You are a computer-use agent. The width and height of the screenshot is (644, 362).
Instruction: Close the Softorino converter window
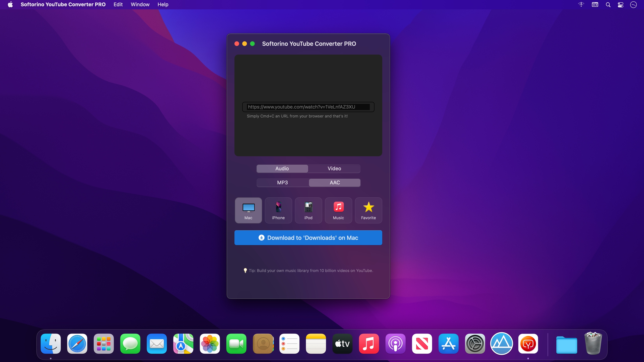(x=237, y=44)
